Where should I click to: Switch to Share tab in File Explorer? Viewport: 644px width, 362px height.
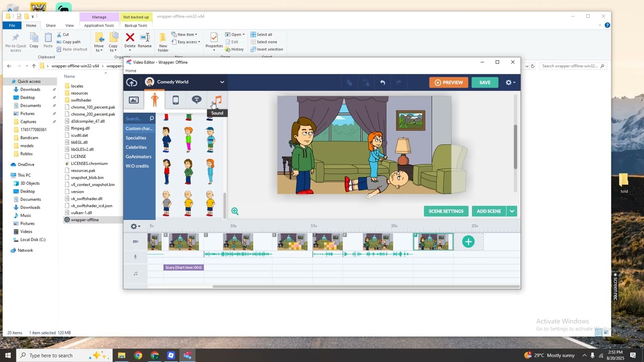[x=51, y=26]
